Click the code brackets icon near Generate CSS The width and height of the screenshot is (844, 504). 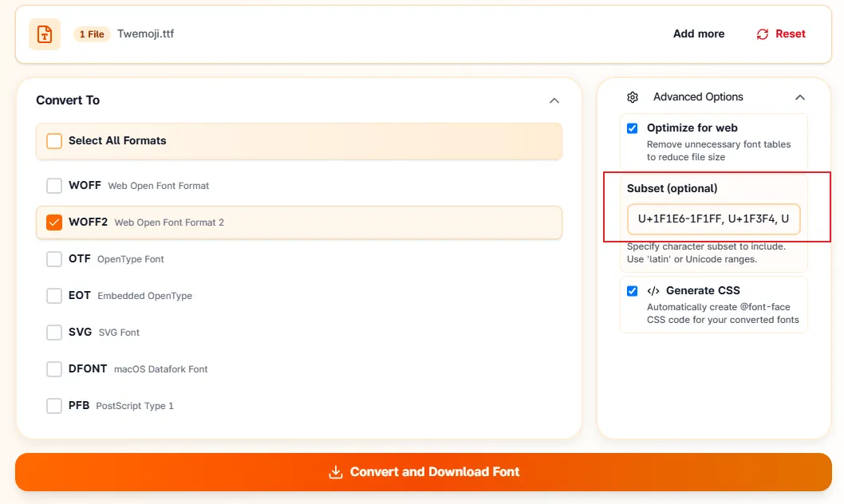click(653, 291)
